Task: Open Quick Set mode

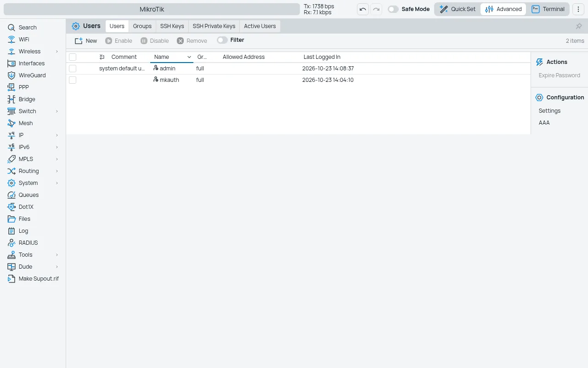Action: point(458,9)
